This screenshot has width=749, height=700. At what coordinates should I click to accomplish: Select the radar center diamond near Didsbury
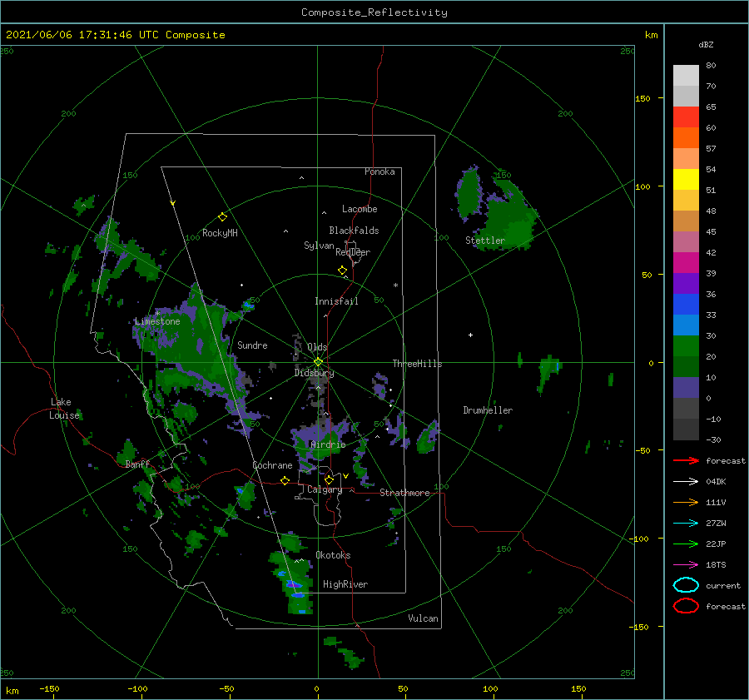coord(318,362)
